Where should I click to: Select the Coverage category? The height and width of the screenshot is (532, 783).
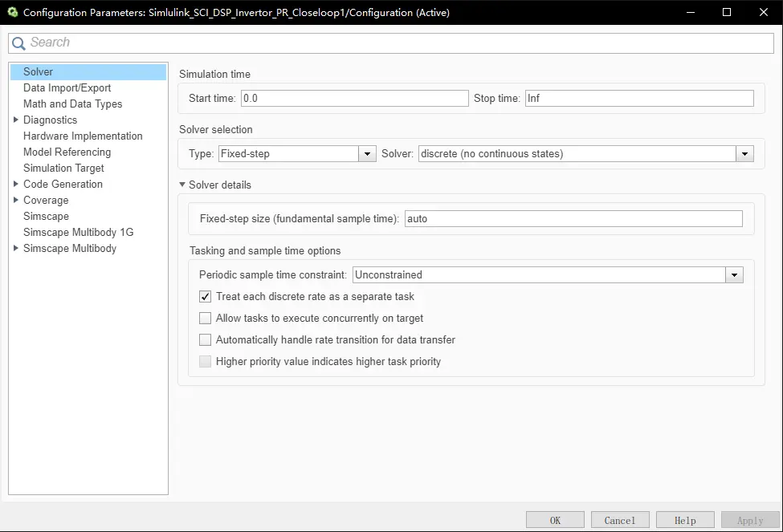[46, 200]
